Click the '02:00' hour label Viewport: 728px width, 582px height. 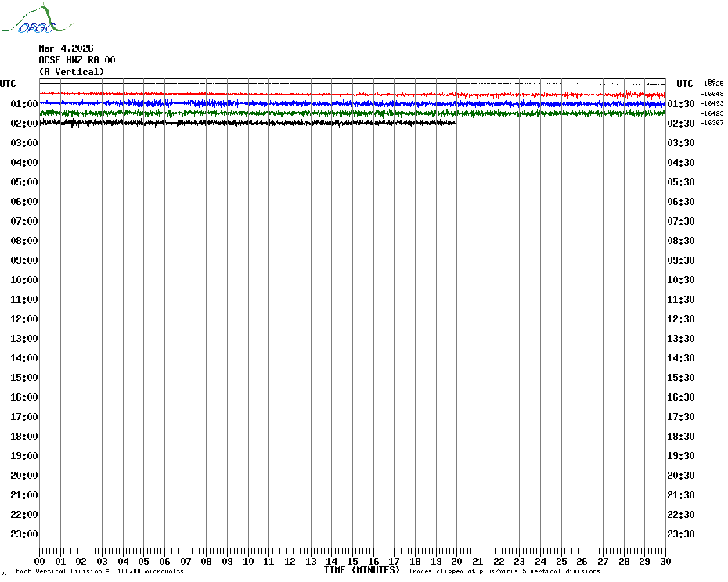pyautogui.click(x=24, y=123)
